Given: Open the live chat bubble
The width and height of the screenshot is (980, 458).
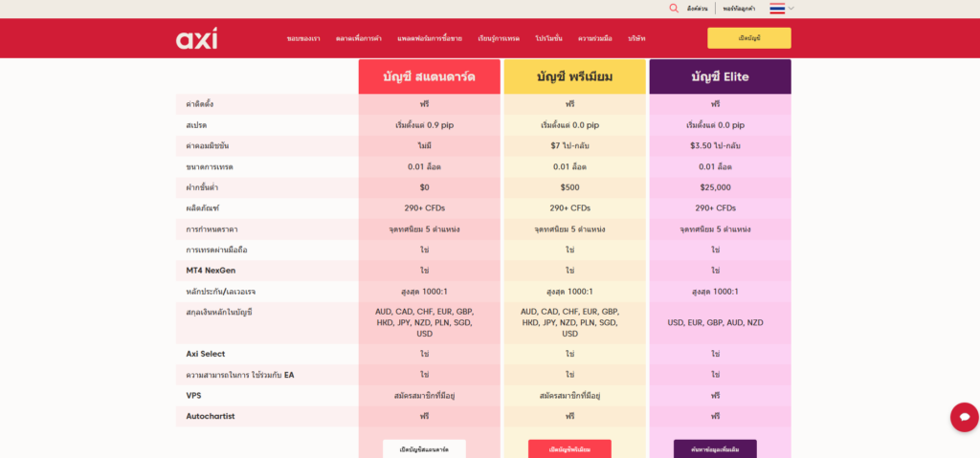Looking at the screenshot, I should pyautogui.click(x=965, y=417).
